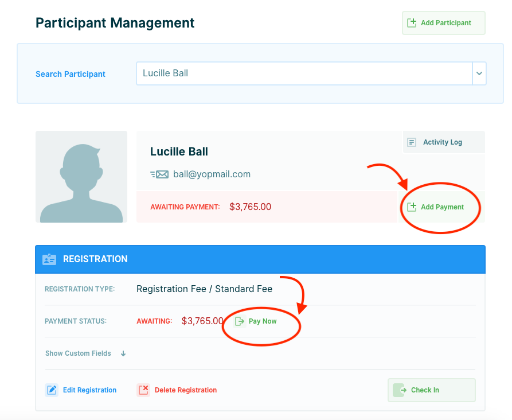Click the Add Participant plus icon
Image resolution: width=512 pixels, height=420 pixels.
pos(412,23)
